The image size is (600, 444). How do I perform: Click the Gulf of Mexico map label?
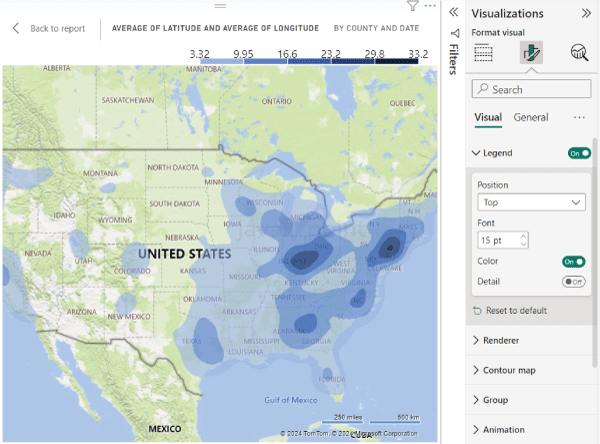click(x=291, y=400)
